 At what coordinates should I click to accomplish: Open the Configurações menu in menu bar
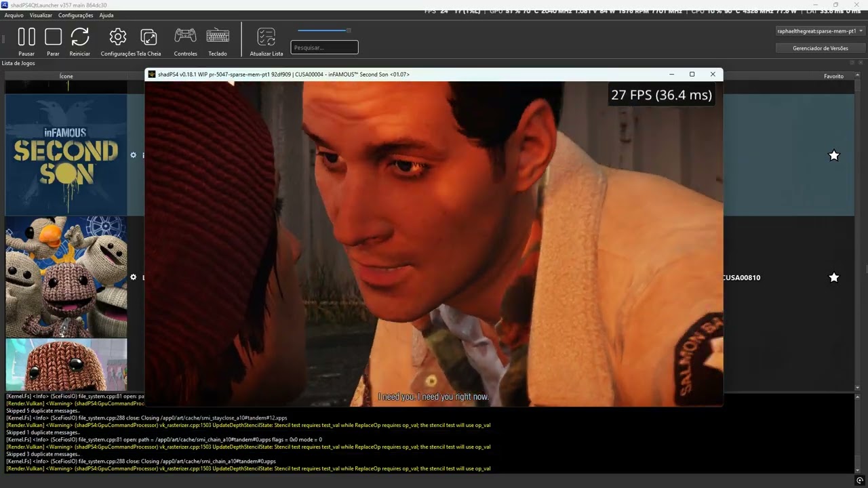pos(76,15)
